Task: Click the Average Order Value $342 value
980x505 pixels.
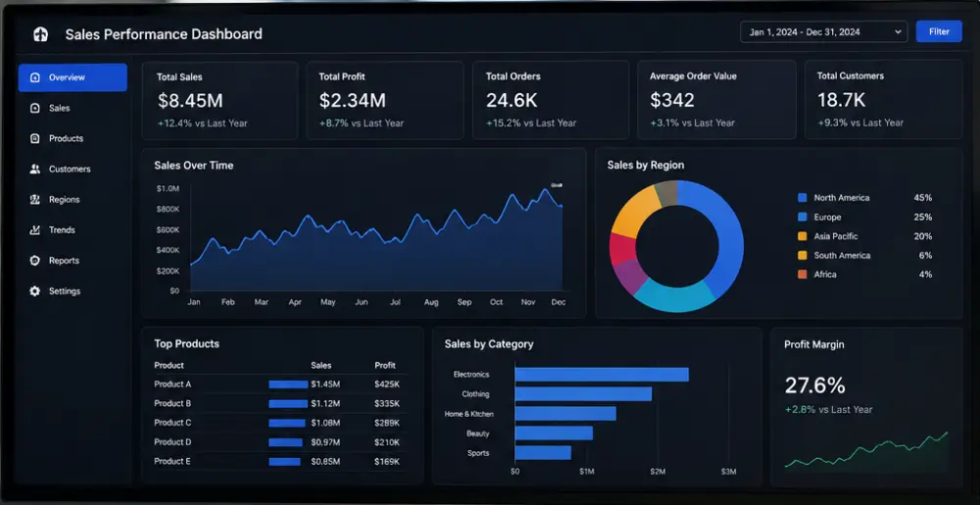Action: point(672,100)
